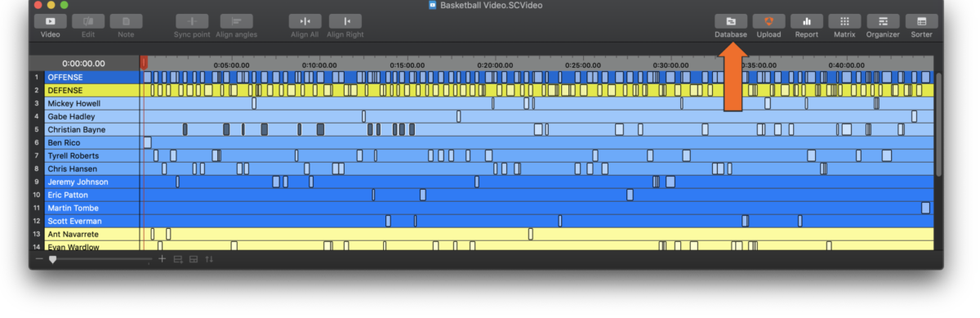Click Align Right in toolbar
Image resolution: width=980 pixels, height=318 pixels.
pos(345,21)
